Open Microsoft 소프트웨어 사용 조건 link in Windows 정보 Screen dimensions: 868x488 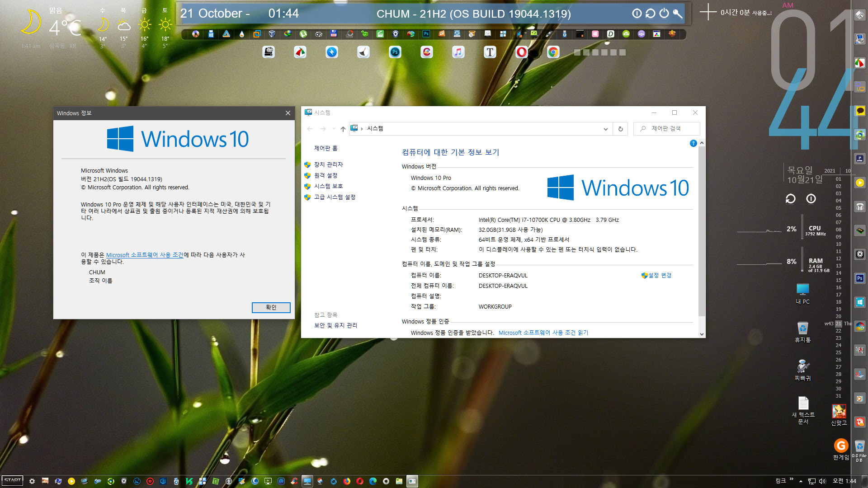click(145, 255)
